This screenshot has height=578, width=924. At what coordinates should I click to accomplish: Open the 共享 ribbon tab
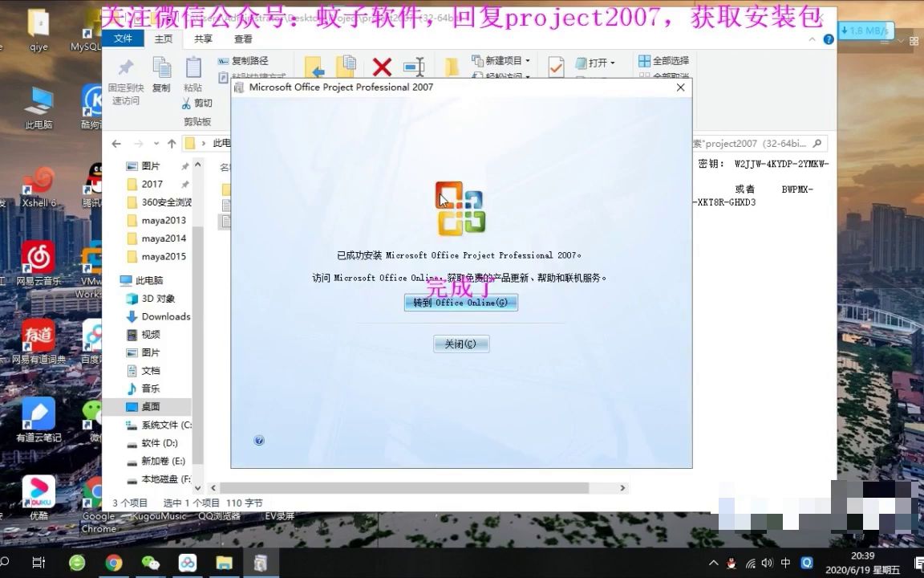click(203, 39)
